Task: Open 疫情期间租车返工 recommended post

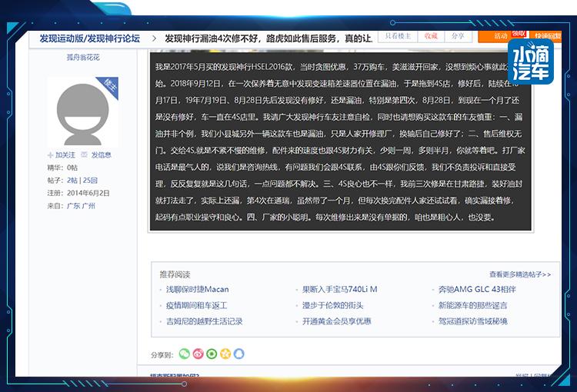Action: click(x=196, y=306)
